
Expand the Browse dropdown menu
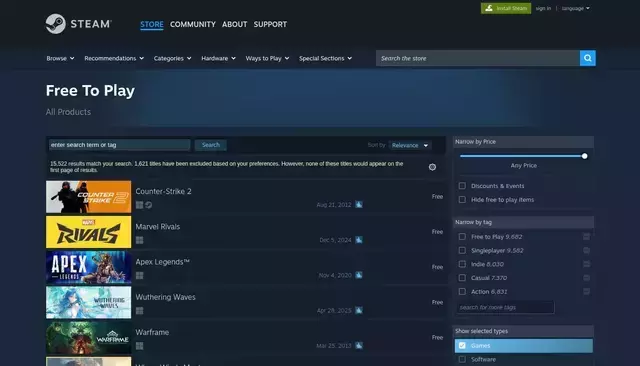(x=60, y=58)
